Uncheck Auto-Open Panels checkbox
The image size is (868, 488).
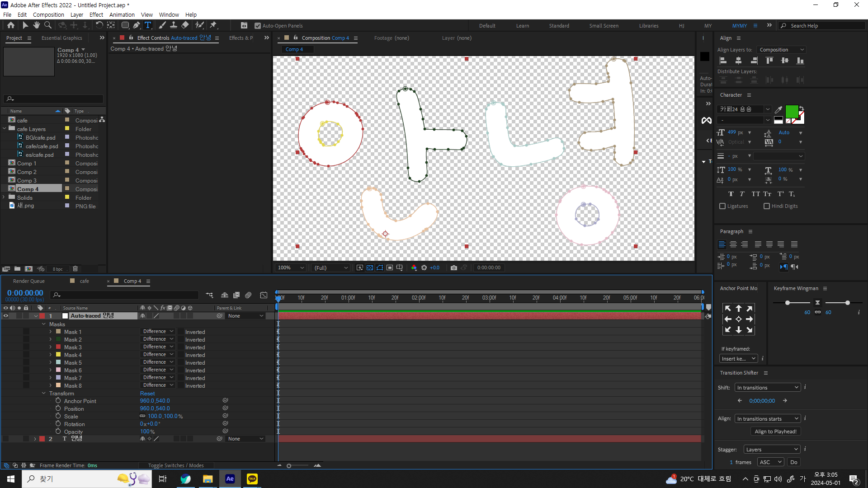point(258,26)
